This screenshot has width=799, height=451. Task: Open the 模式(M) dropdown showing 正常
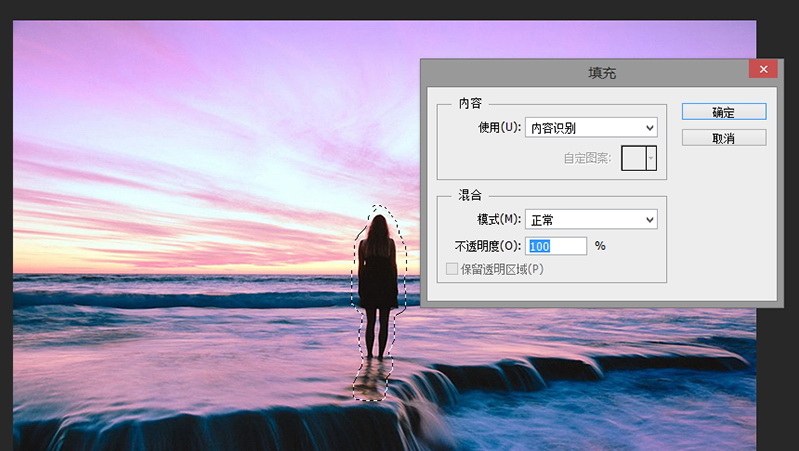(591, 220)
